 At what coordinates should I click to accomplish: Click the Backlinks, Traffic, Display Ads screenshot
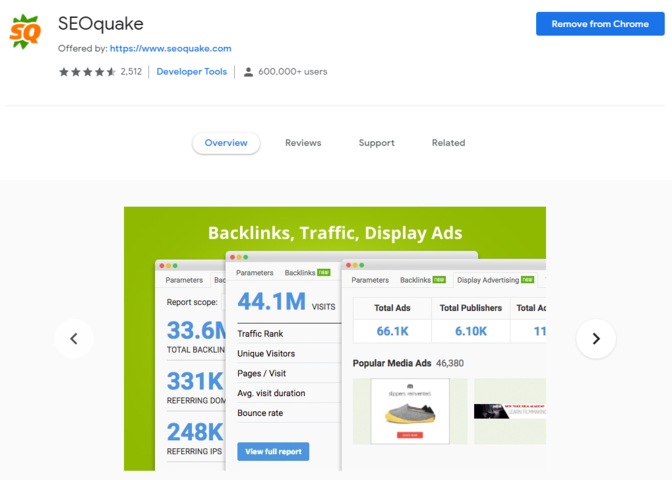(x=335, y=339)
